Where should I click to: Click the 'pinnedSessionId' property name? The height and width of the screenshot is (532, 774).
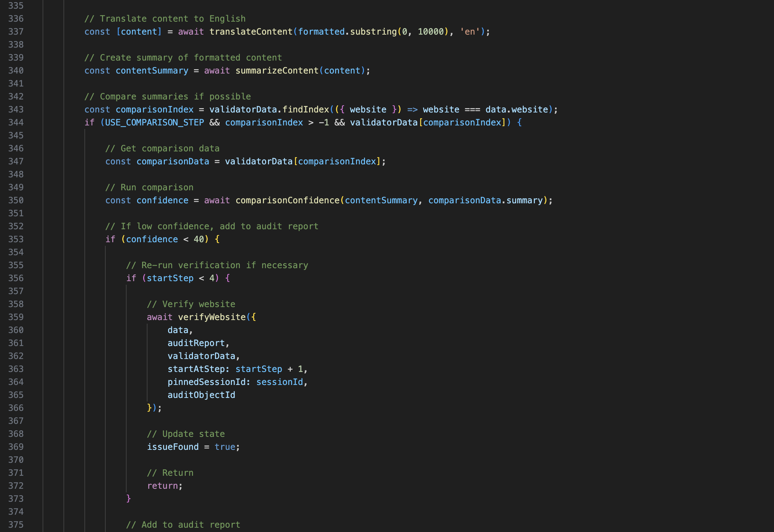206,382
